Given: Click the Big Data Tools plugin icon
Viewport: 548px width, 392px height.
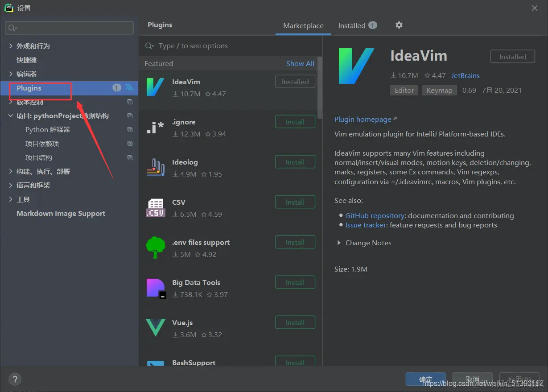Looking at the screenshot, I should 156,288.
